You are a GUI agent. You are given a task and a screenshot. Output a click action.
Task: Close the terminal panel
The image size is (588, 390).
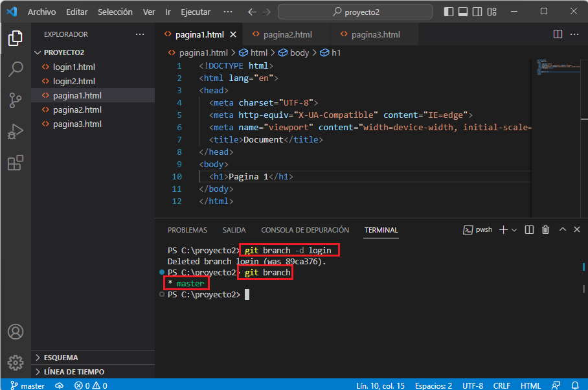click(x=577, y=229)
